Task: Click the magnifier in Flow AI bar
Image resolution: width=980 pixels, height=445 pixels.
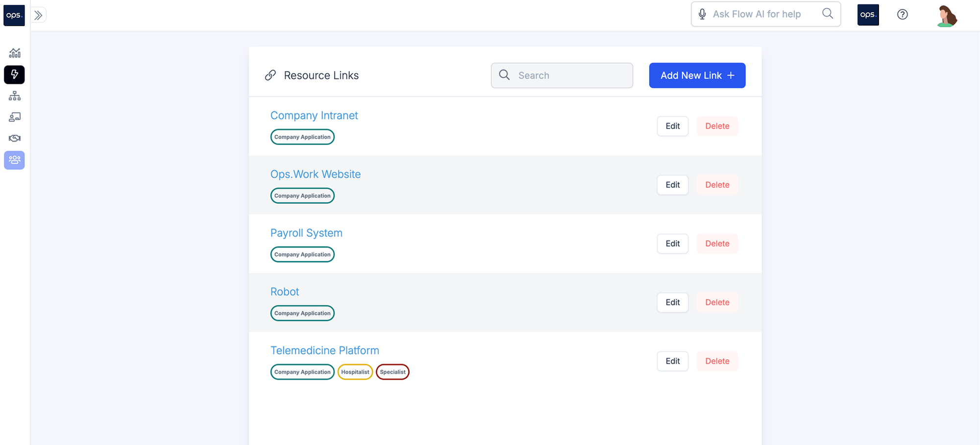Action: (x=828, y=14)
